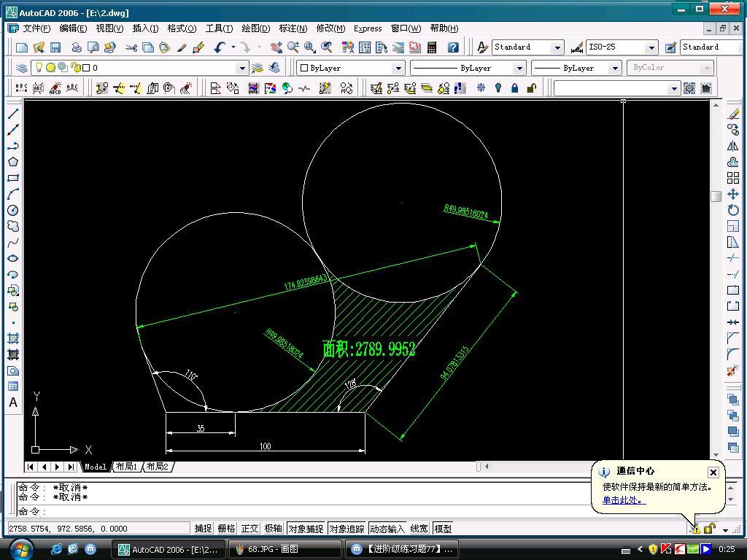747x560 pixels.
Task: Select the Multiline Text tool
Action: (x=13, y=402)
